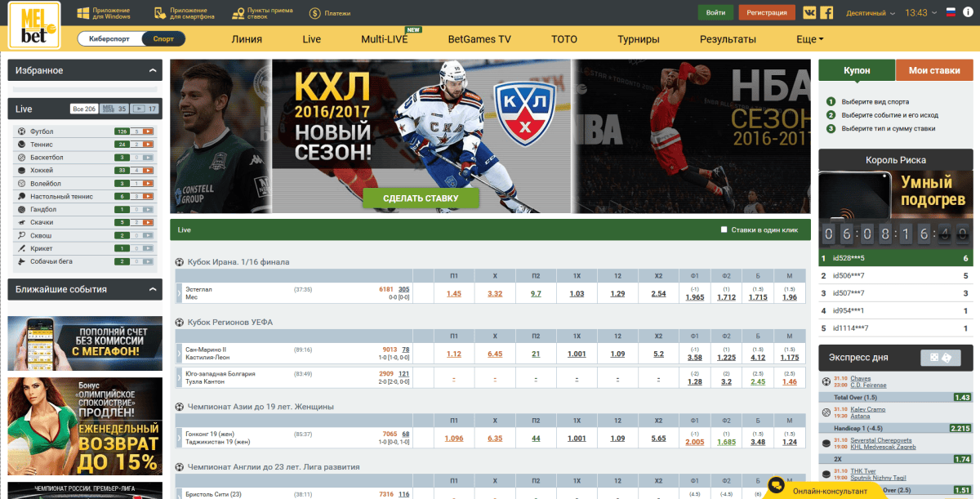Switch to the Мои ставки tab
Image resolution: width=980 pixels, height=499 pixels.
coord(934,71)
